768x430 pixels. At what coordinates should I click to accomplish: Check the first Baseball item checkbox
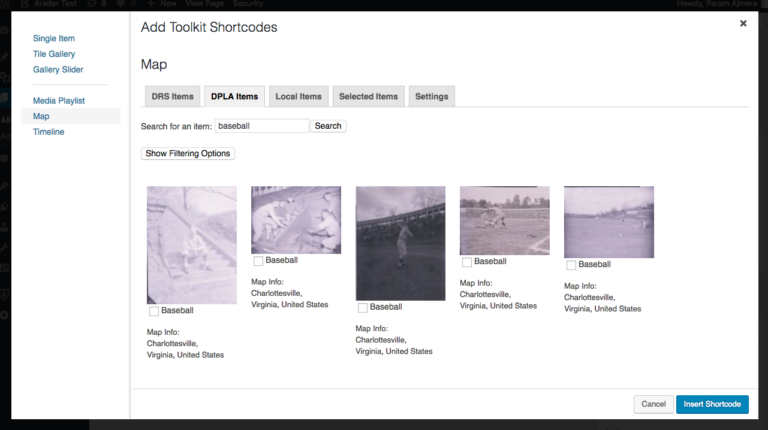154,311
